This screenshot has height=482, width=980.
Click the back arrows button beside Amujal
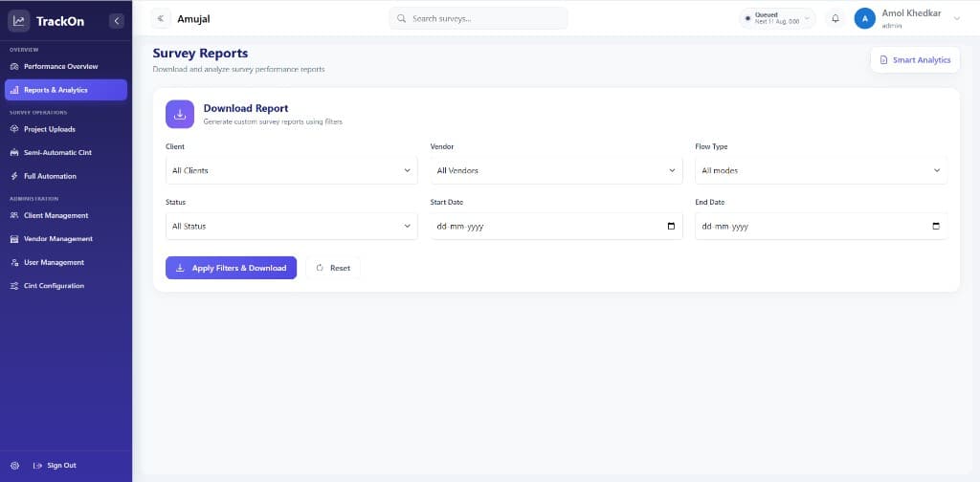pos(161,19)
